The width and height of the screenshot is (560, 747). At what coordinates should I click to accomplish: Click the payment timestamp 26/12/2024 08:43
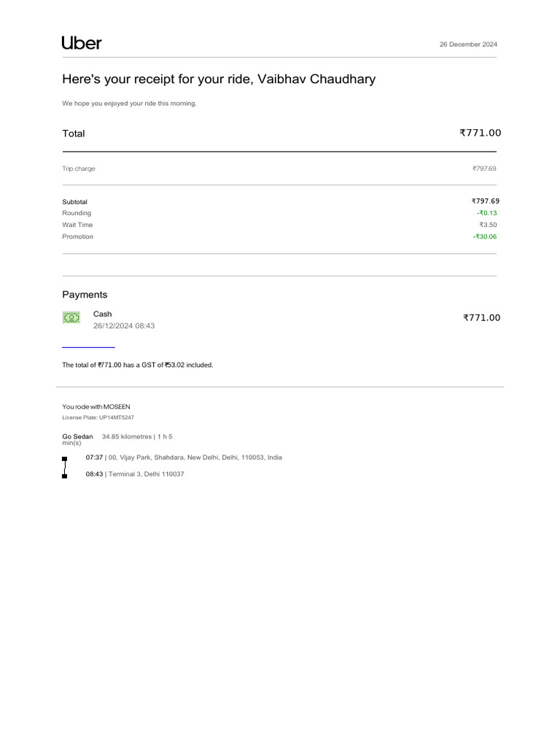(124, 326)
